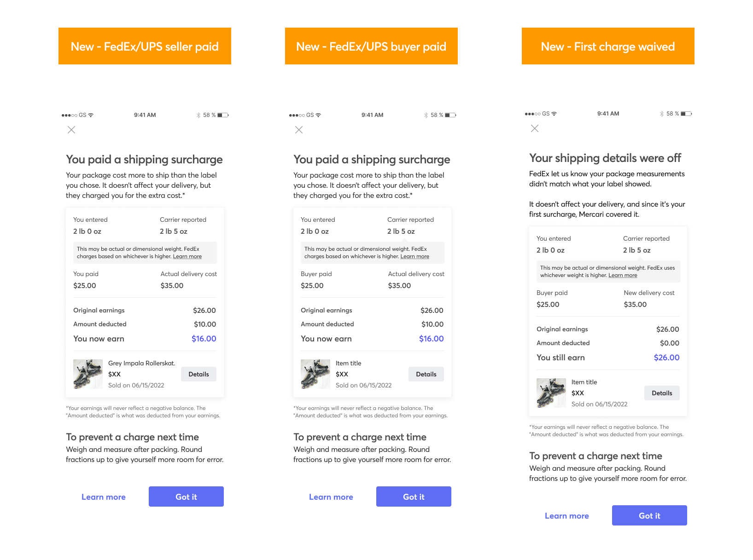Tap bottom Learn more on seller paid screen
753x560 pixels.
(104, 497)
